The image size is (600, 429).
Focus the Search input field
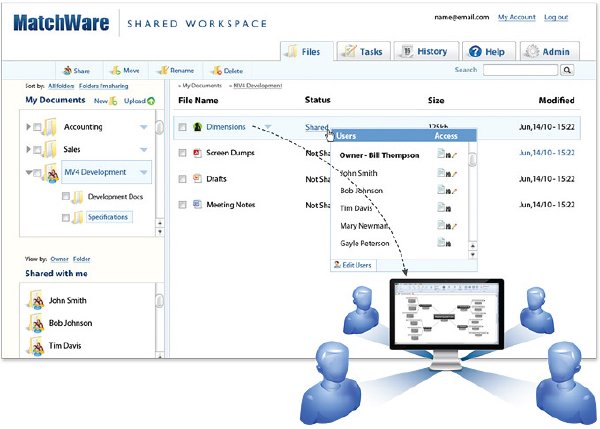pyautogui.click(x=520, y=70)
